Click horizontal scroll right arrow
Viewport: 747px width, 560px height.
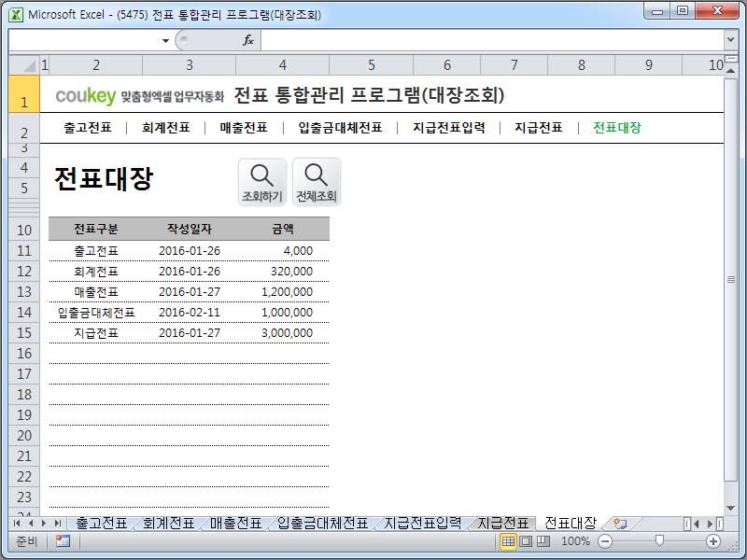[x=710, y=524]
